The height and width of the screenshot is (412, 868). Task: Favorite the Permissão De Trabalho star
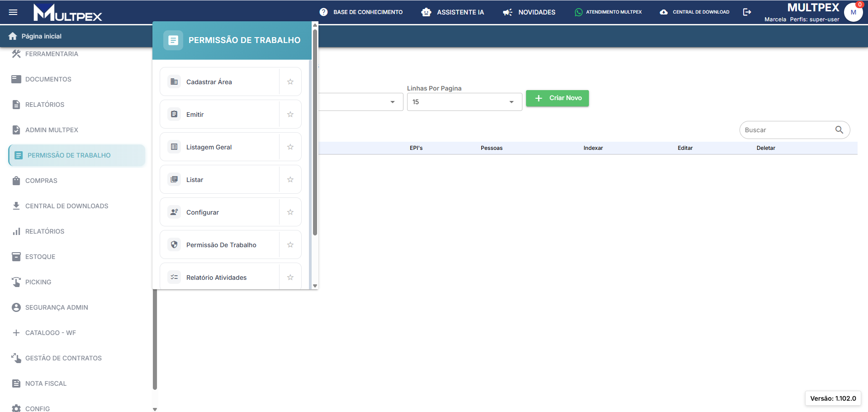[290, 245]
